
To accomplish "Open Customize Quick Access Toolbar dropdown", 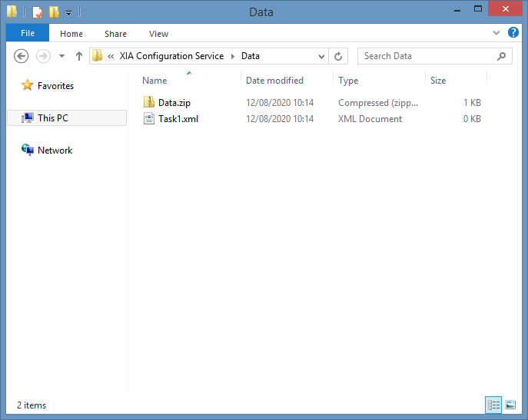I will (68, 13).
